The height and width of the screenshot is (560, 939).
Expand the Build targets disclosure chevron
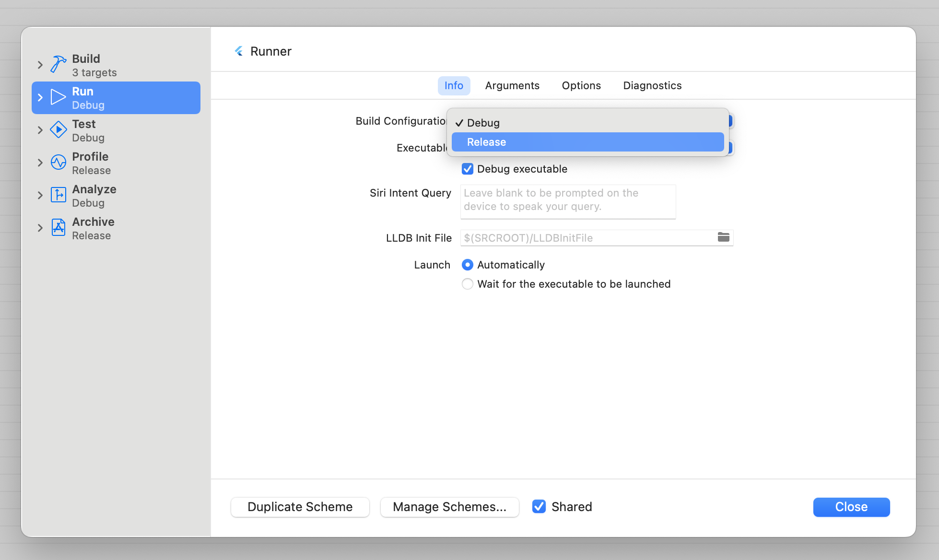(x=40, y=64)
